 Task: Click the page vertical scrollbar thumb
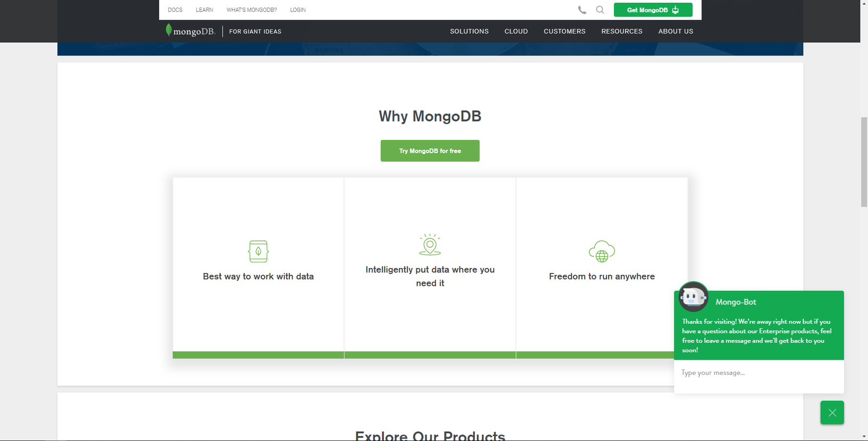coord(864,162)
